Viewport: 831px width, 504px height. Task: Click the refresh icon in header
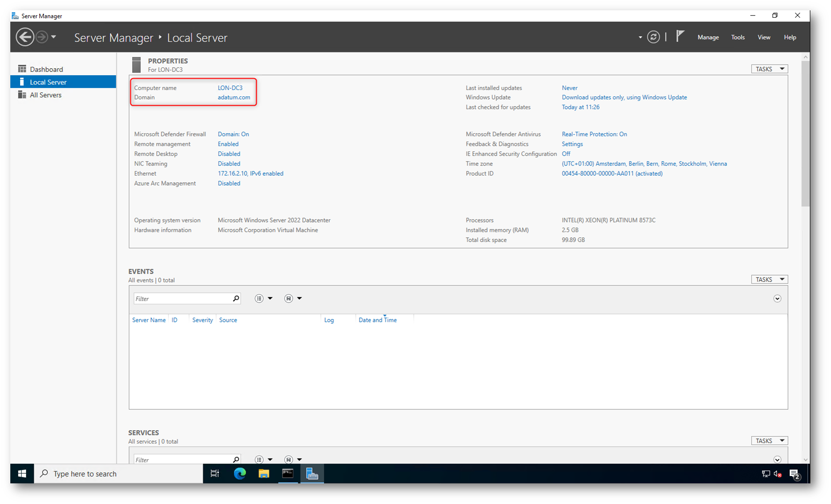(x=653, y=37)
